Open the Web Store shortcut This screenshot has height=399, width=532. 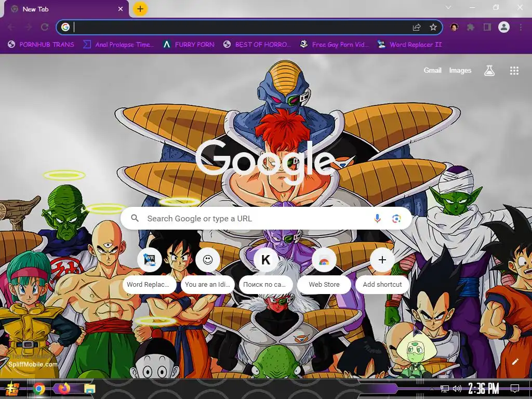coord(324,270)
